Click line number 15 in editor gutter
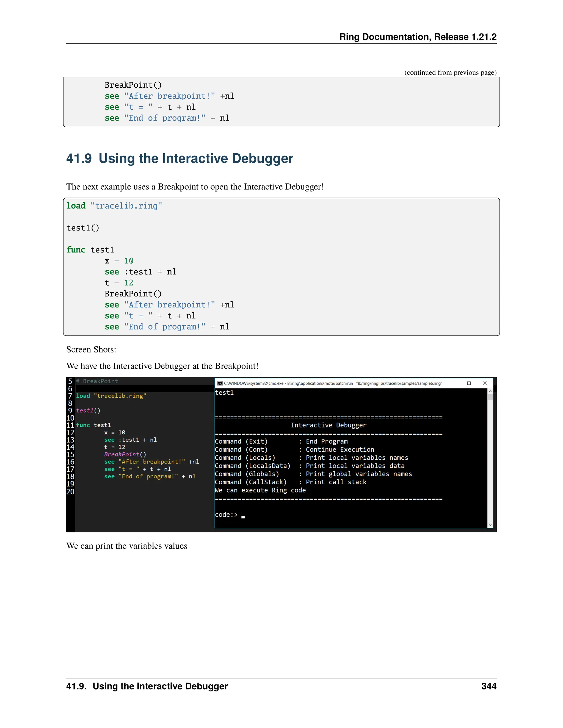The height and width of the screenshot is (728, 563). click(70, 454)
